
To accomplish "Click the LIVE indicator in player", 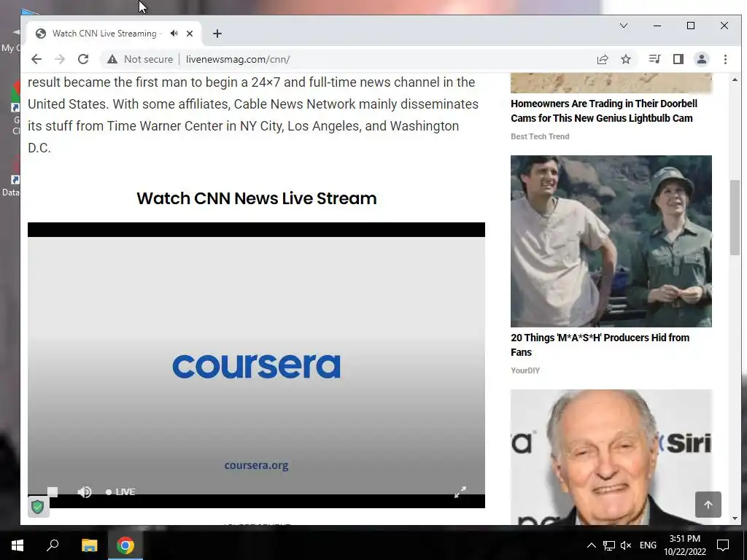I will pos(120,492).
